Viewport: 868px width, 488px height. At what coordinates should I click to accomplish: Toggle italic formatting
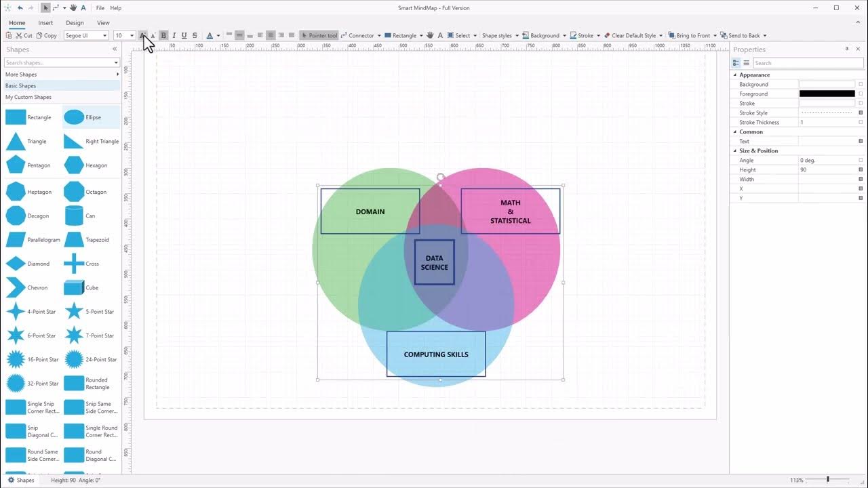(x=174, y=35)
